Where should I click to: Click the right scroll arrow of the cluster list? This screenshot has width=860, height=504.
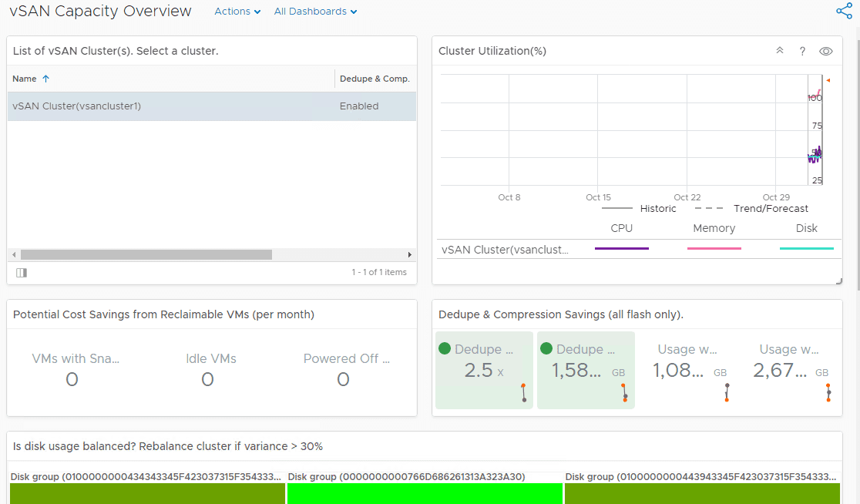click(x=410, y=254)
